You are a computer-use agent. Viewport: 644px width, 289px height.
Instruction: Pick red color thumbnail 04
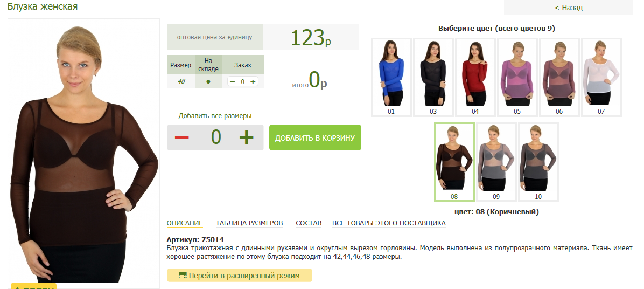(475, 77)
